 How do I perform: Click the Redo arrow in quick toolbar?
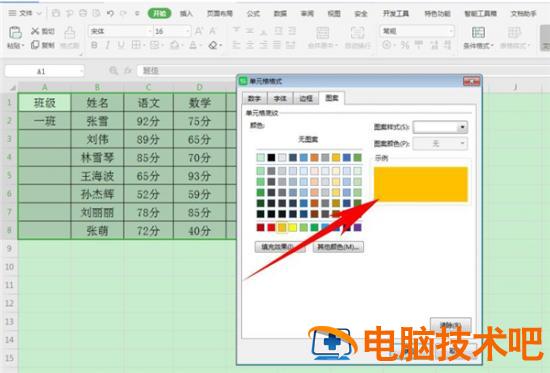pyautogui.click(x=123, y=13)
